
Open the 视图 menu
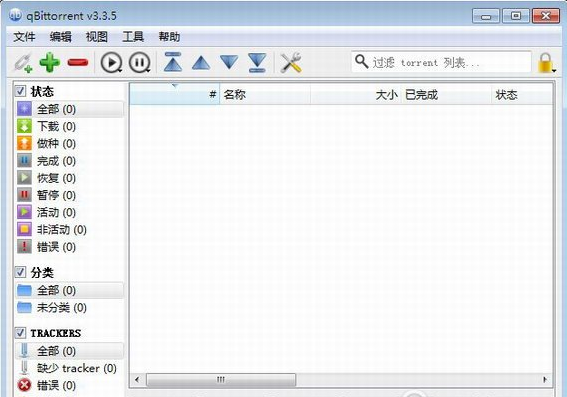(97, 37)
